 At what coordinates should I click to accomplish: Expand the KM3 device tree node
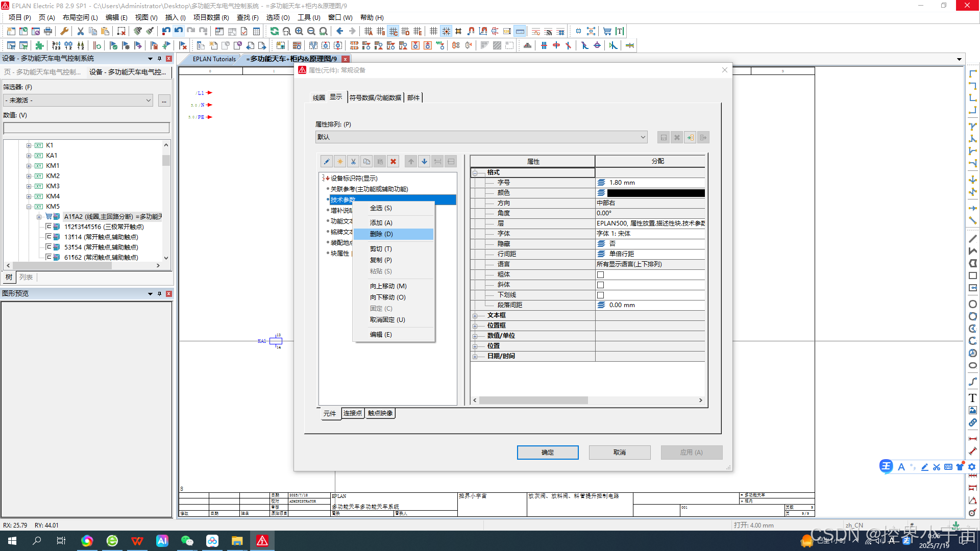coord(29,186)
